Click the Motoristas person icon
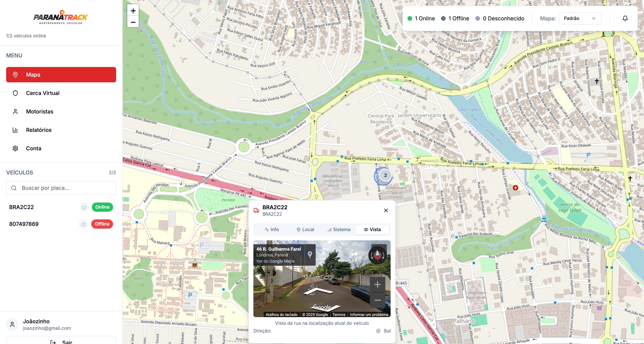Image resolution: width=644 pixels, height=344 pixels. point(16,111)
